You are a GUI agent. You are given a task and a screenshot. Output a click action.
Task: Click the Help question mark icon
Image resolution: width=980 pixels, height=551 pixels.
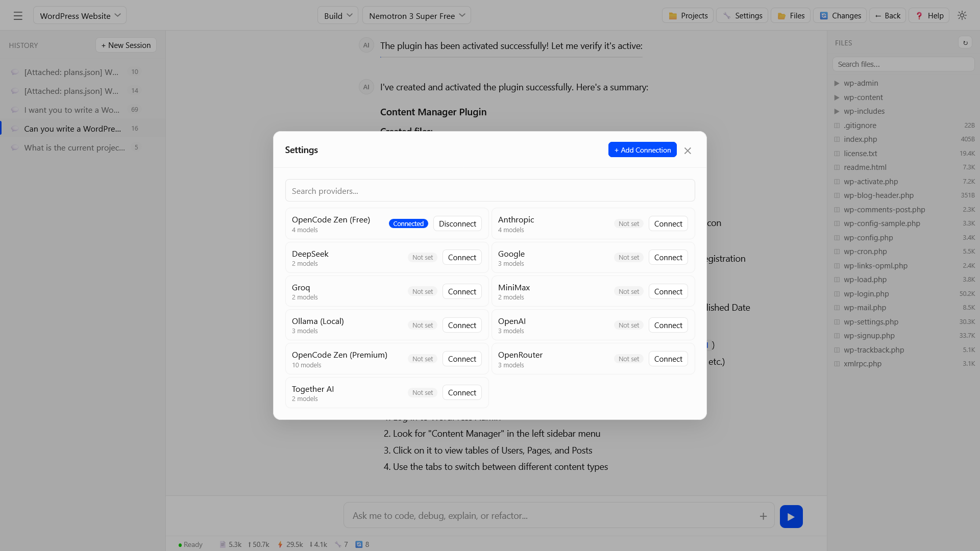click(919, 16)
